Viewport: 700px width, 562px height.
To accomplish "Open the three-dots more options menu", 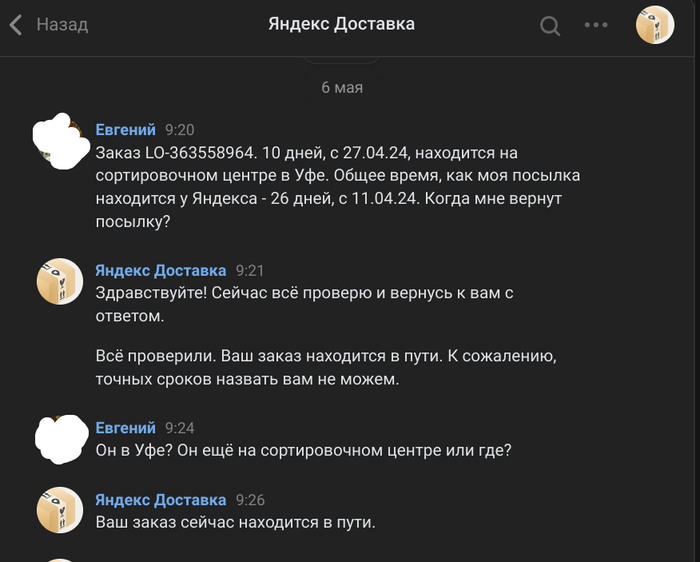I will tap(596, 25).
